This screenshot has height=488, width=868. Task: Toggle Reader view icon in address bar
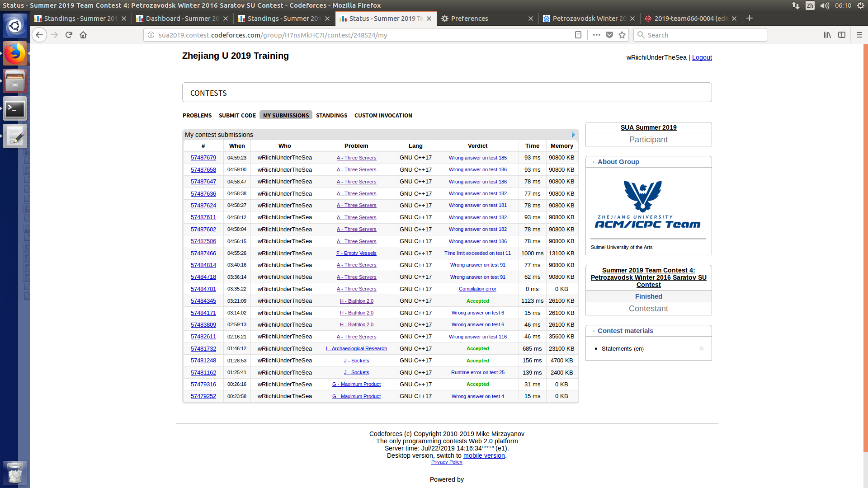pos(578,35)
